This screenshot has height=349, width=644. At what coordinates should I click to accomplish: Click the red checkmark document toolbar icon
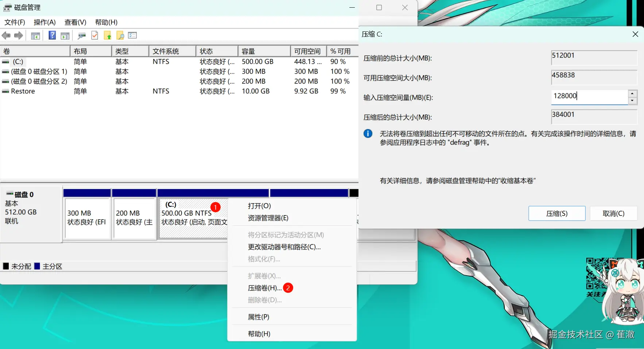(x=94, y=35)
